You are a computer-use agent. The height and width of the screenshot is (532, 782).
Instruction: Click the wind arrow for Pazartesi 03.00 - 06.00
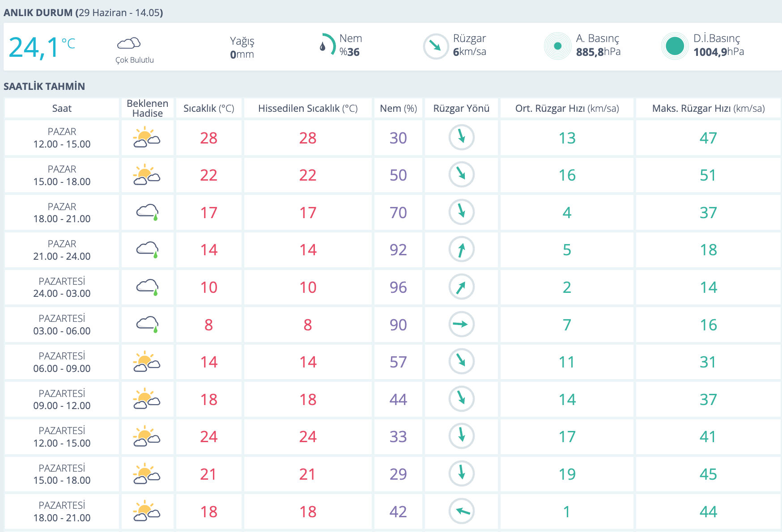pyautogui.click(x=461, y=324)
